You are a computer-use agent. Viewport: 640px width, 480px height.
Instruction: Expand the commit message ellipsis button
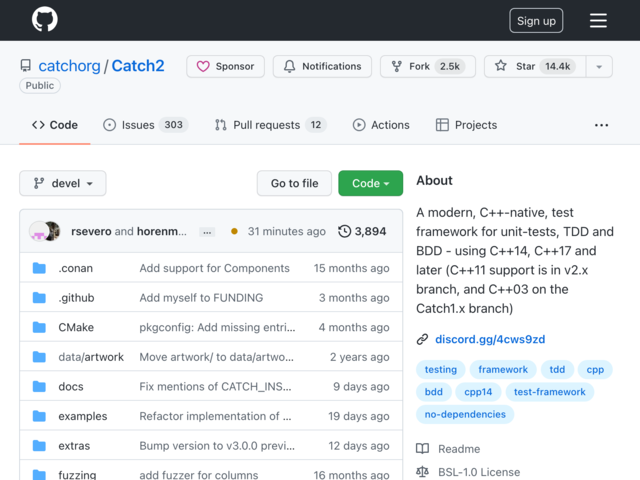(207, 232)
